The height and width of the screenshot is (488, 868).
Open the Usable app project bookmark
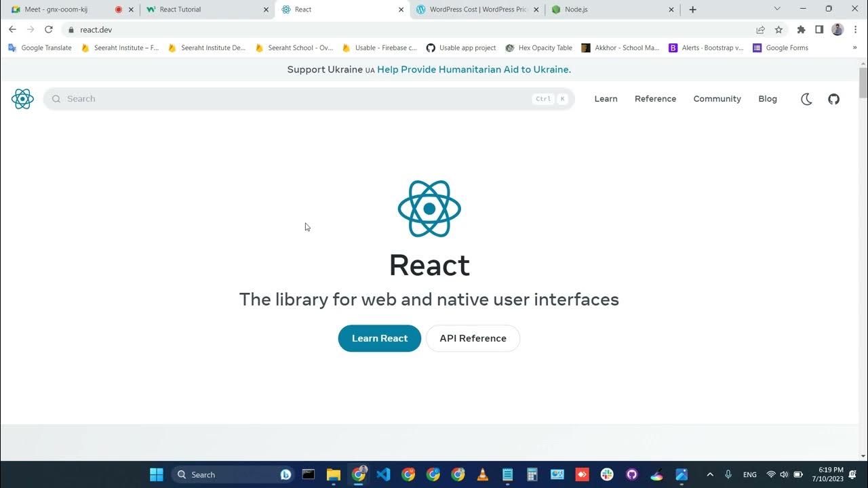(461, 48)
